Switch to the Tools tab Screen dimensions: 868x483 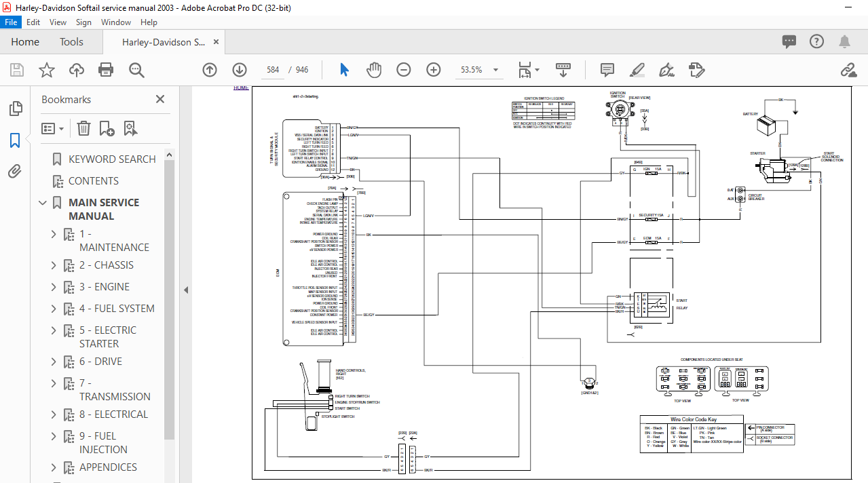click(71, 42)
